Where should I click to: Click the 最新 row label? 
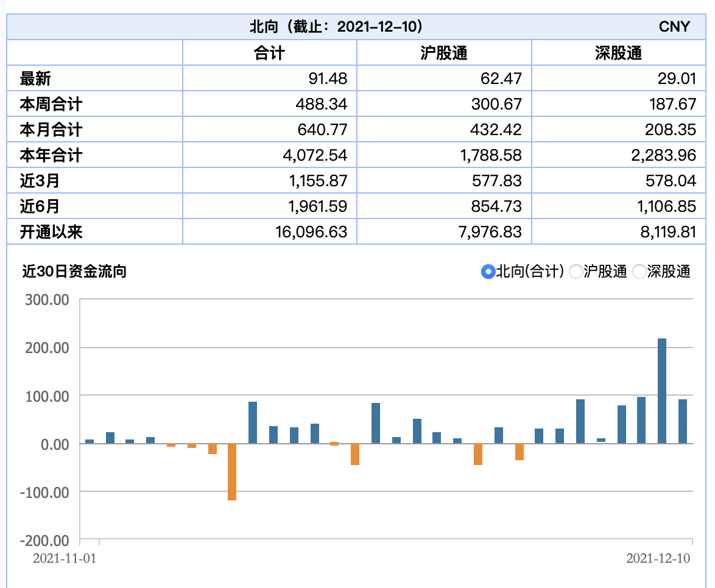tap(35, 79)
